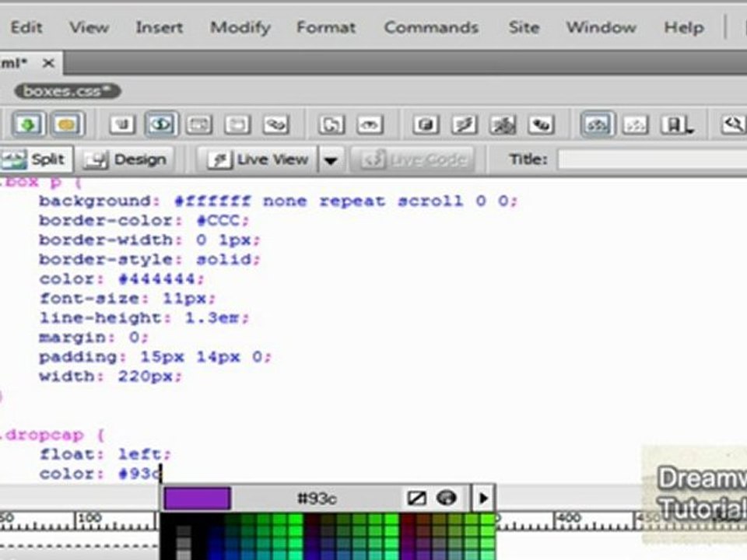Screen dimensions: 747x560
Task: Switch to Split view
Action: click(37, 159)
